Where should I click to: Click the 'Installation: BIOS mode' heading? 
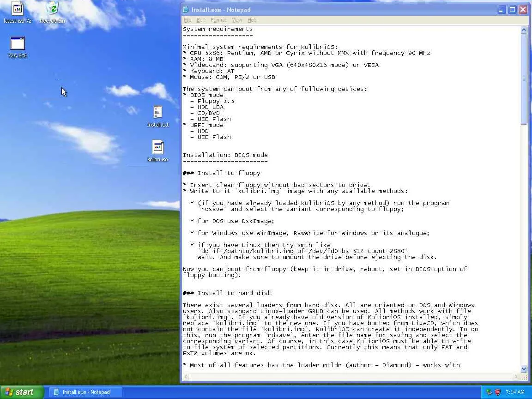coord(225,155)
